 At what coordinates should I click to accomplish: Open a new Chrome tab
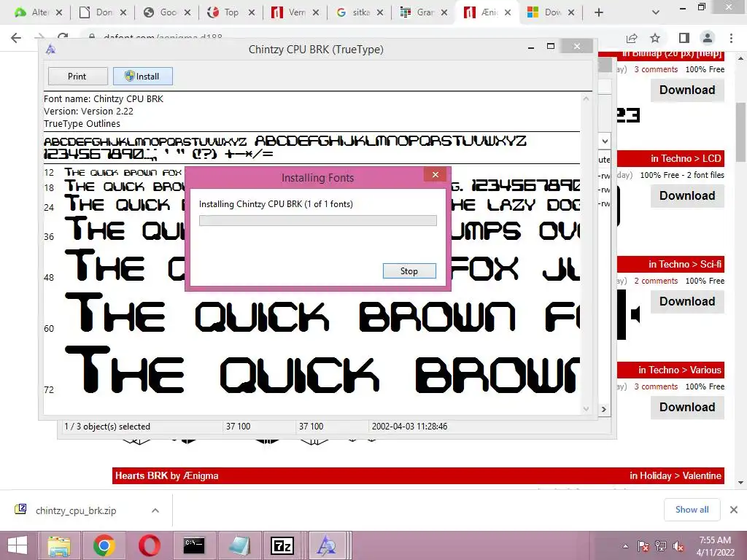click(x=599, y=12)
